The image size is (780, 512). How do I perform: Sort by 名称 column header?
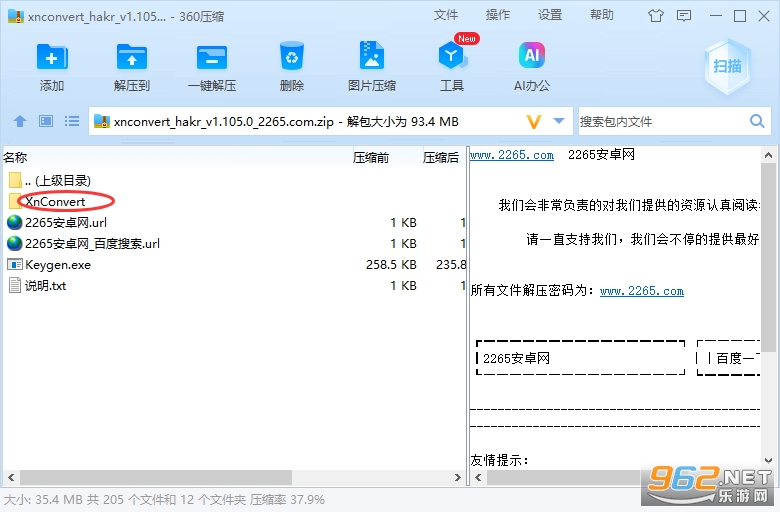tap(15, 158)
